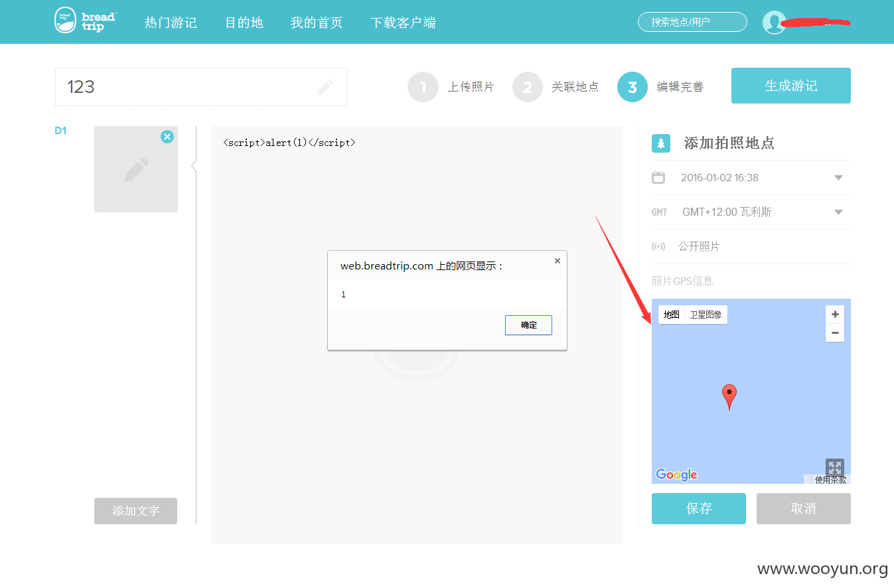Click the 添加文字 button
894x588 pixels.
[135, 511]
